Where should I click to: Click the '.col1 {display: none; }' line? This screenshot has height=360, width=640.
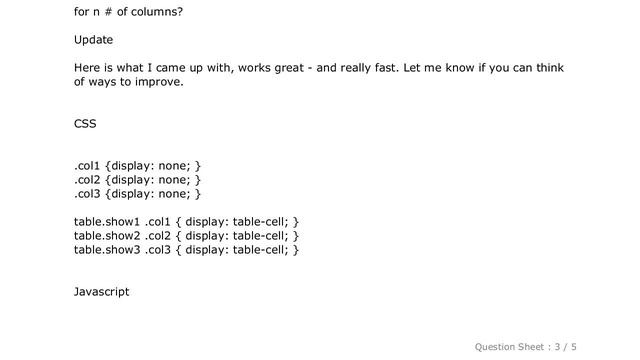click(x=137, y=166)
